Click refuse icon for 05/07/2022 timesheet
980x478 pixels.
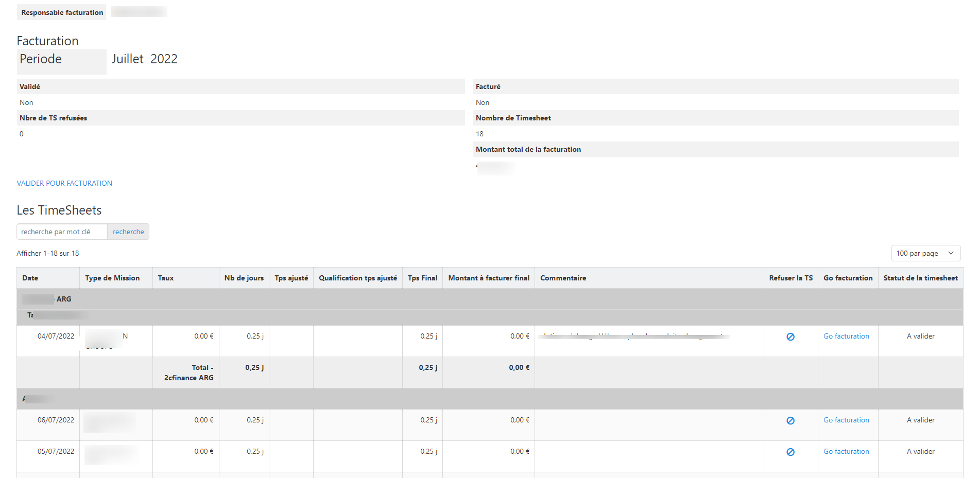click(790, 452)
